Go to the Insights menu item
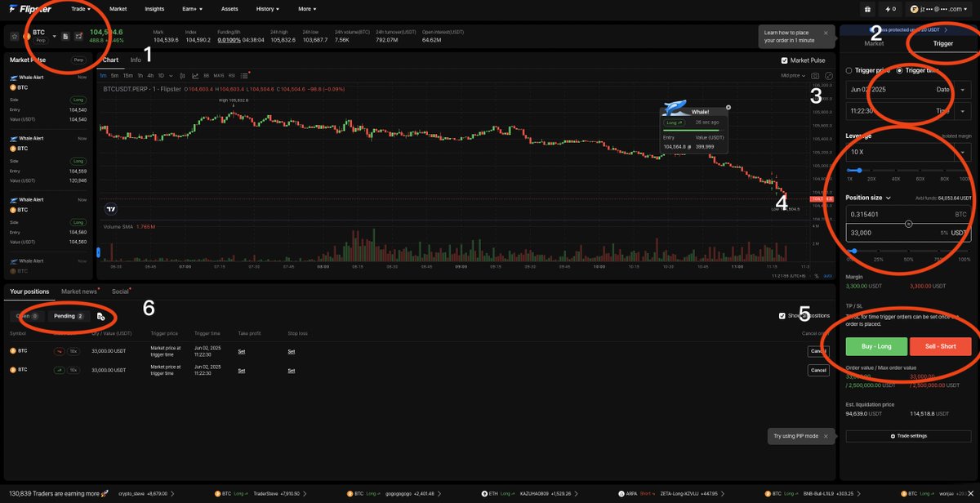 (x=154, y=9)
